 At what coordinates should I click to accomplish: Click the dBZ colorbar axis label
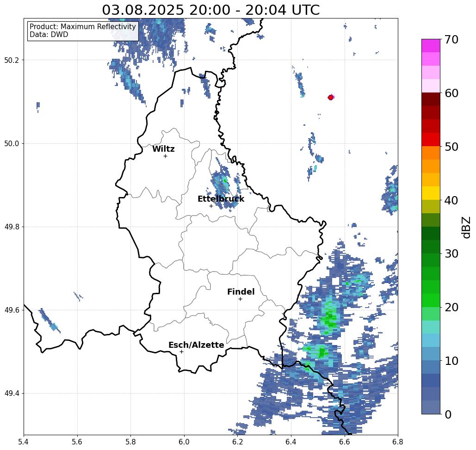466,227
